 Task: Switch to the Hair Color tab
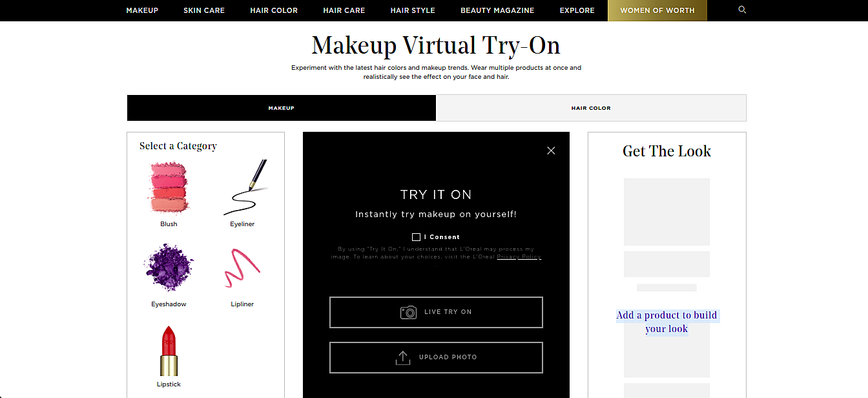click(591, 108)
